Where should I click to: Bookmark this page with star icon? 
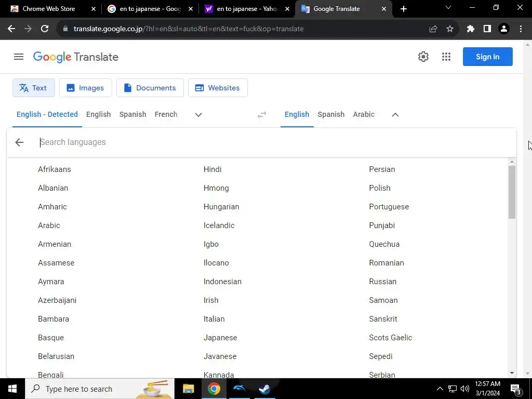click(x=450, y=29)
